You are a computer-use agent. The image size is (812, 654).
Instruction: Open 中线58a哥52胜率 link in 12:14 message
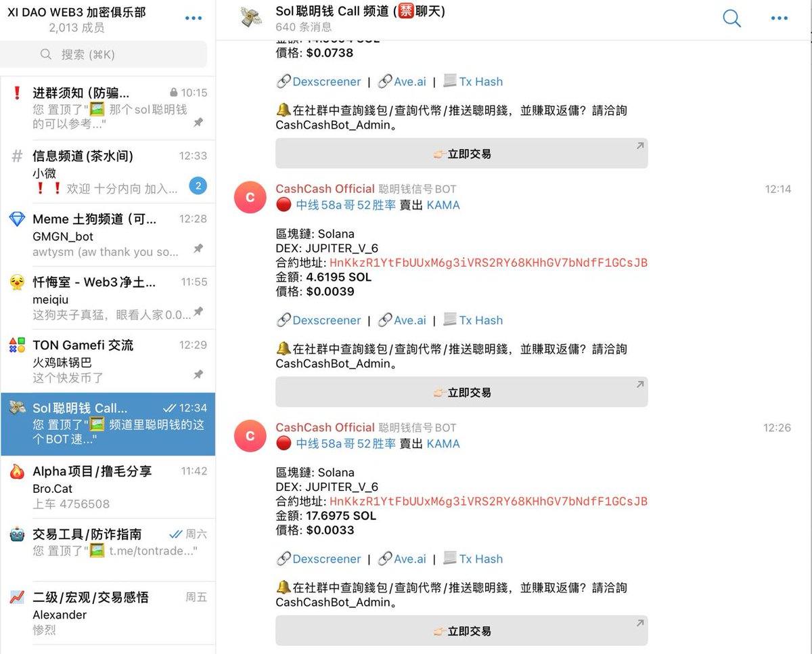point(346,204)
